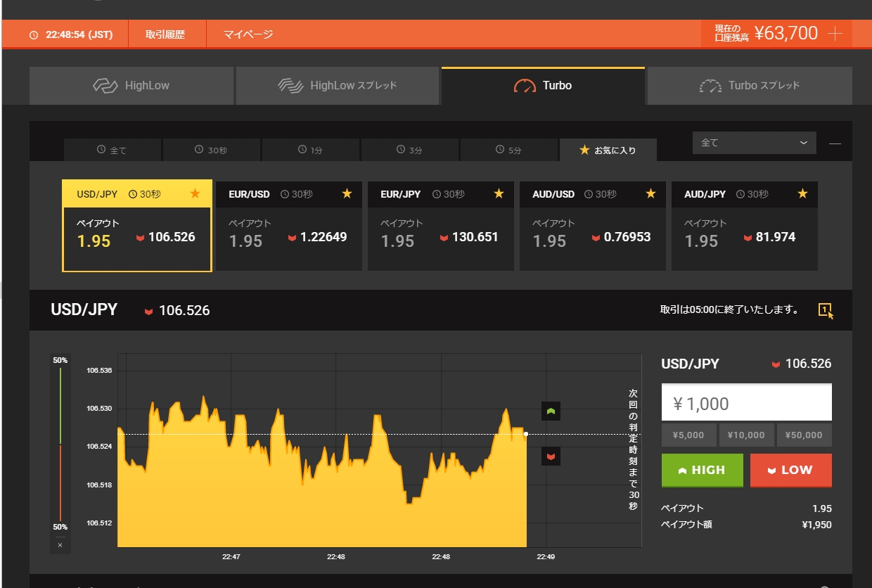Click the 22:48:54 (JST) clock
The width and height of the screenshot is (872, 588).
[x=71, y=34]
